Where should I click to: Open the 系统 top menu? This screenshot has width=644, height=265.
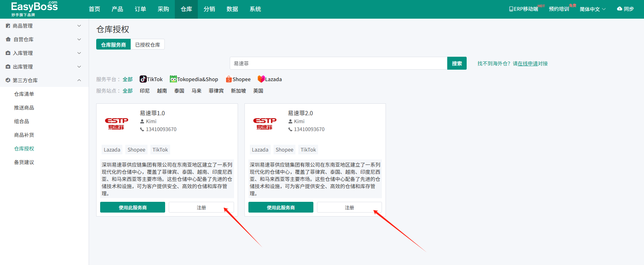pos(255,9)
